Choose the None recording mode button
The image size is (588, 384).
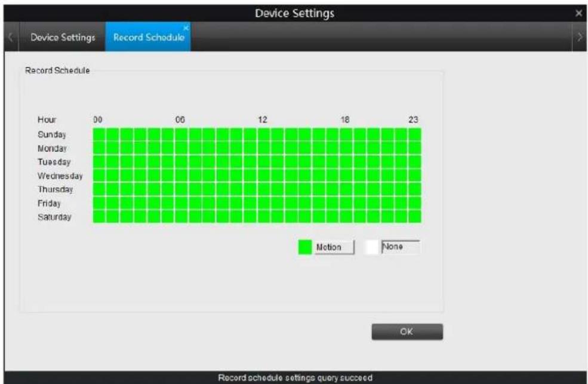coord(401,247)
